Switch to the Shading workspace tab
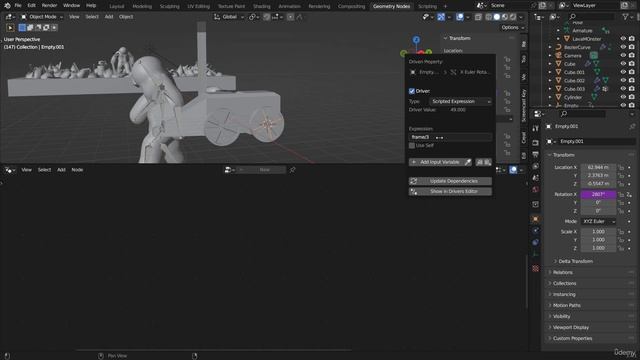 [x=262, y=6]
